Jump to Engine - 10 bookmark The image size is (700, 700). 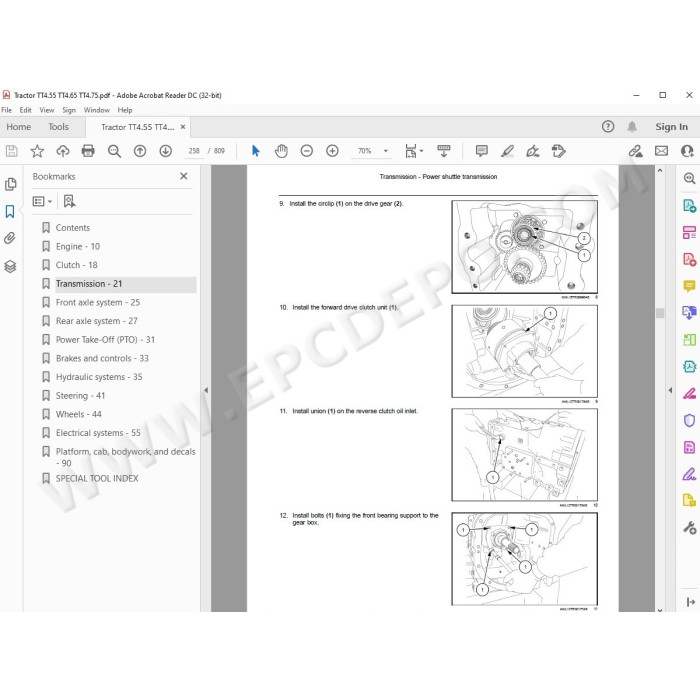coord(78,246)
